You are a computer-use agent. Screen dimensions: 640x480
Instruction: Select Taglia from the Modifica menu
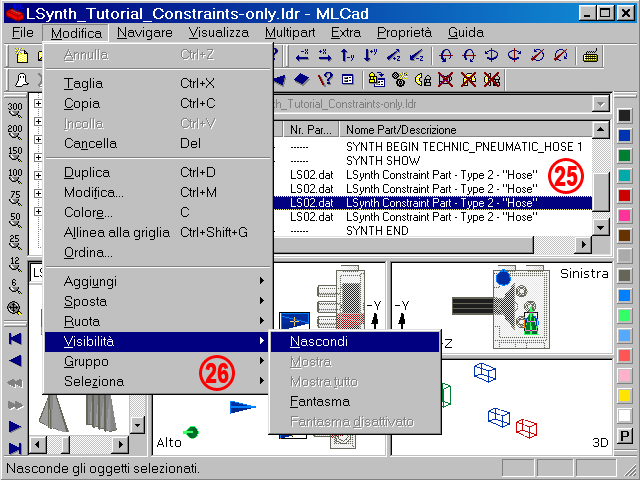coord(157,83)
